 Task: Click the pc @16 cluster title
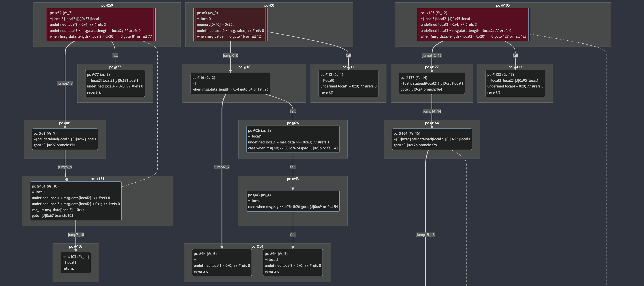pyautogui.click(x=244, y=67)
